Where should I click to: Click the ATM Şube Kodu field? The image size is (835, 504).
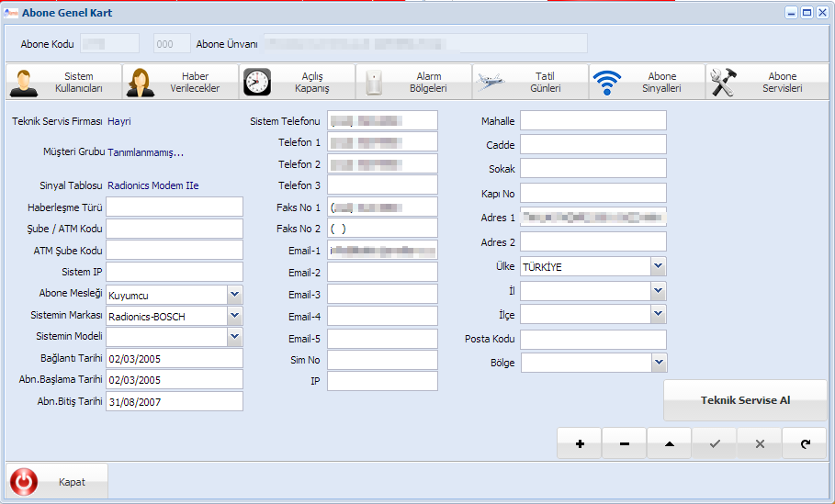(175, 250)
